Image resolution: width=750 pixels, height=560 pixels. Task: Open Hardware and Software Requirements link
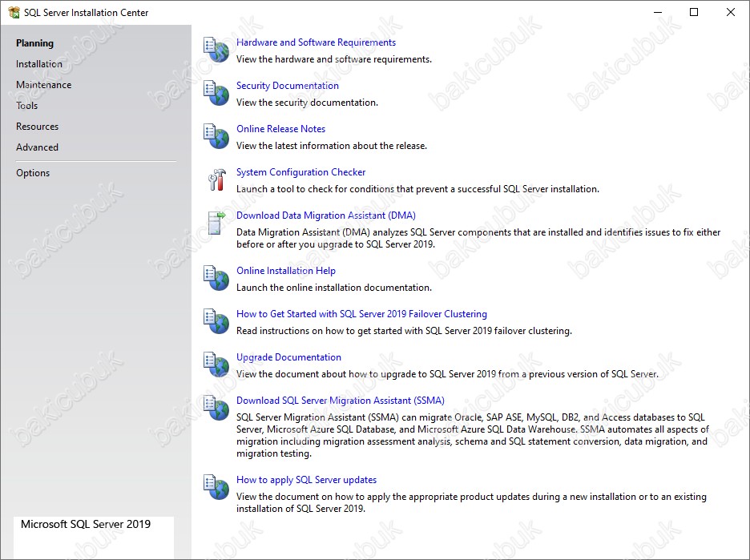pos(317,42)
